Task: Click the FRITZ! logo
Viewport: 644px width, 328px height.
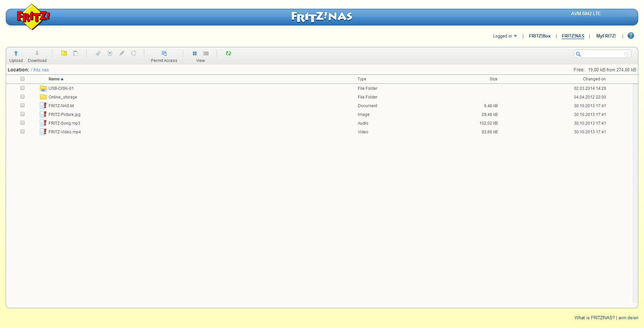Action: pos(33,17)
